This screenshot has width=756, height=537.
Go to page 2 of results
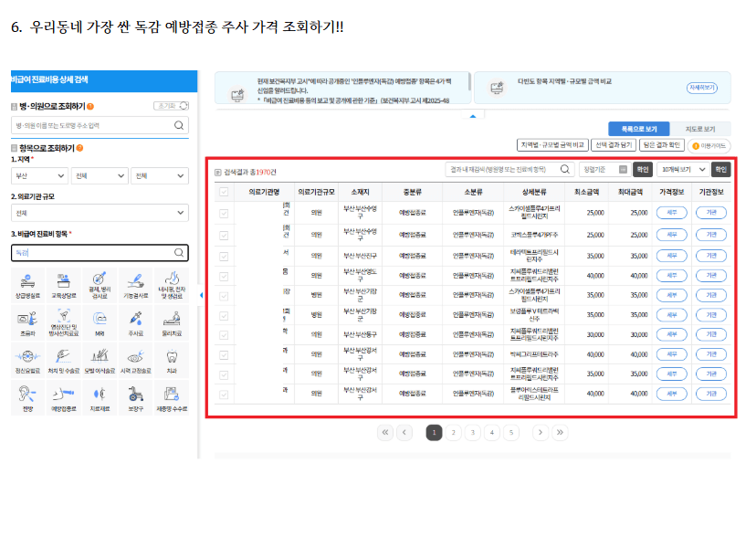[x=454, y=432]
